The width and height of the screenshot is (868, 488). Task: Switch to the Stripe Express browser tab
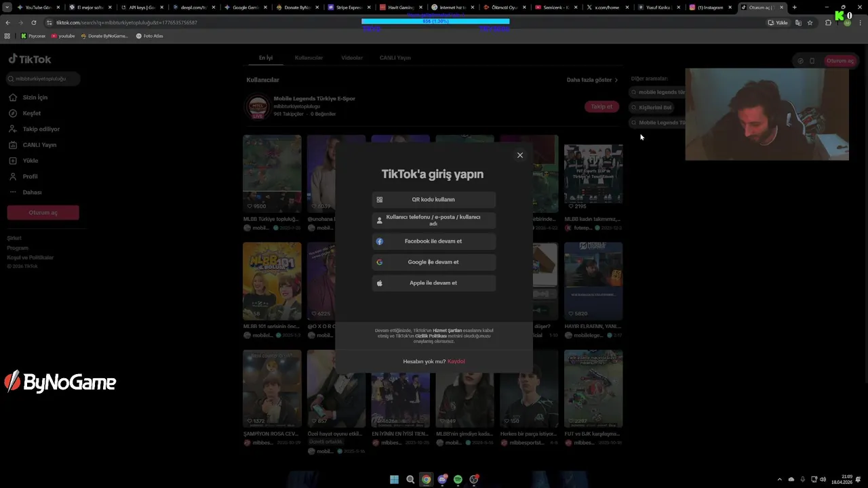[x=350, y=7]
